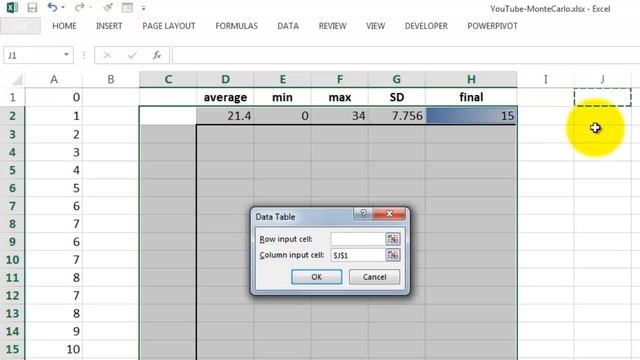The width and height of the screenshot is (640, 360).
Task: Select column A header
Action: 54,79
